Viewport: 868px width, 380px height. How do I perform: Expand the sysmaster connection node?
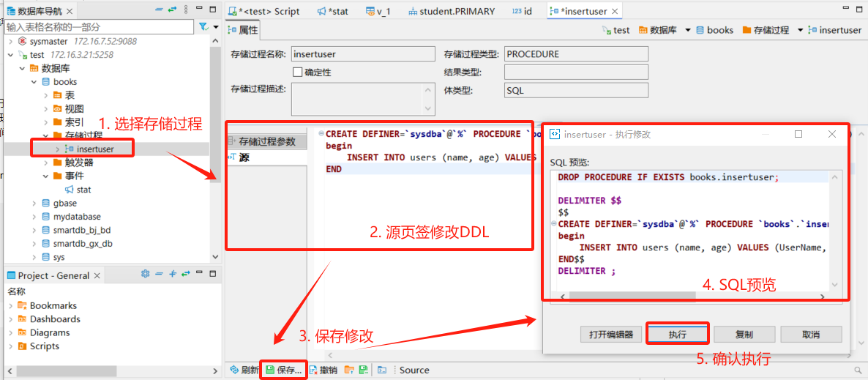point(10,42)
